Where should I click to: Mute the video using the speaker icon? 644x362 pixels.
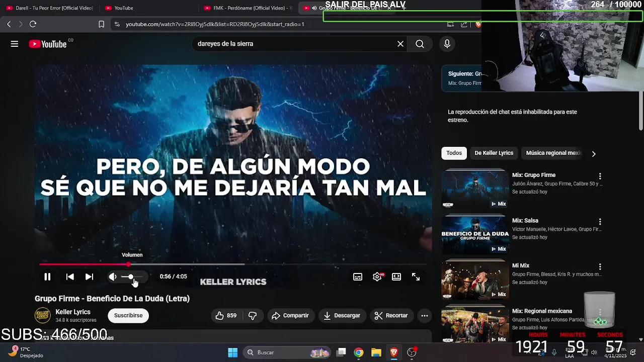(x=113, y=277)
